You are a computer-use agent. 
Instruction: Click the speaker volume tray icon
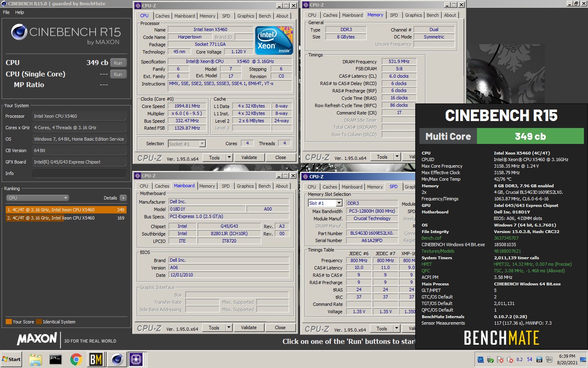pos(510,360)
